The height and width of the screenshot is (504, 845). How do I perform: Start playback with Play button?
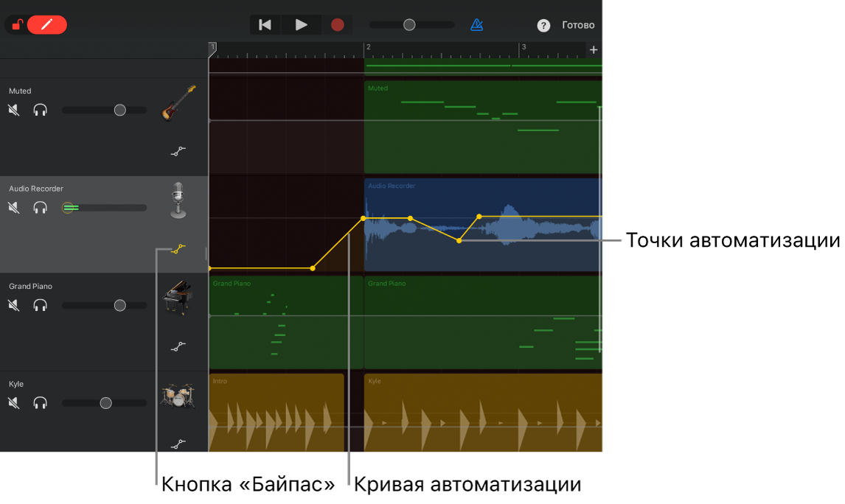click(302, 25)
